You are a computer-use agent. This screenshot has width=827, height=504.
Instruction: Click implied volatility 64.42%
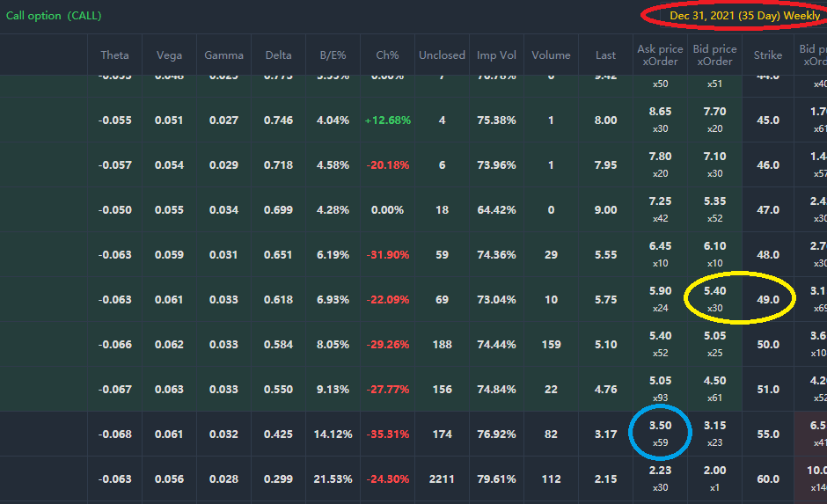pos(496,210)
